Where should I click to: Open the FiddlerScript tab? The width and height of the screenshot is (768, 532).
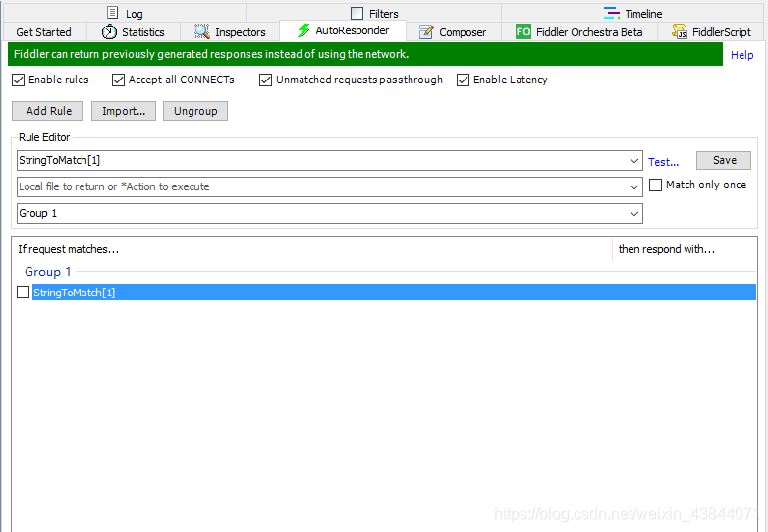tap(711, 32)
